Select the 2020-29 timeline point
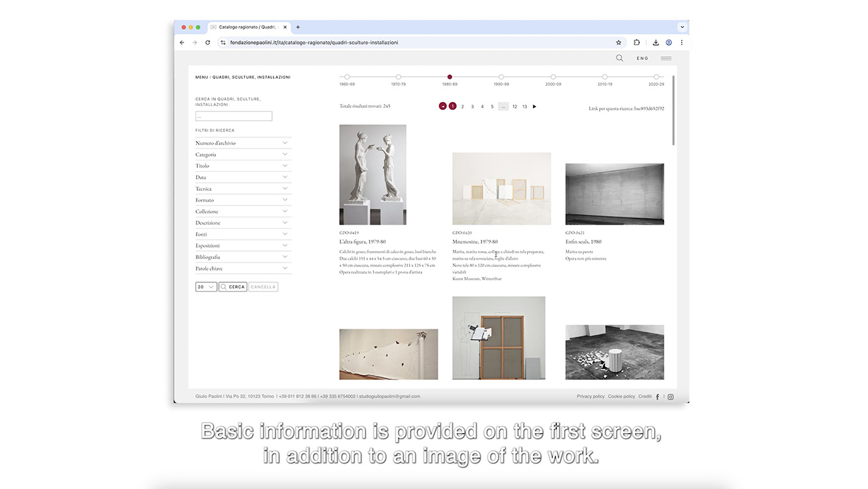The image size is (868, 489). (x=657, y=77)
